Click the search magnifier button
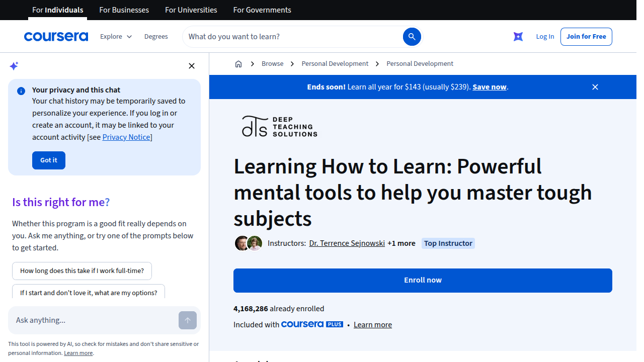644x362 pixels. (412, 37)
